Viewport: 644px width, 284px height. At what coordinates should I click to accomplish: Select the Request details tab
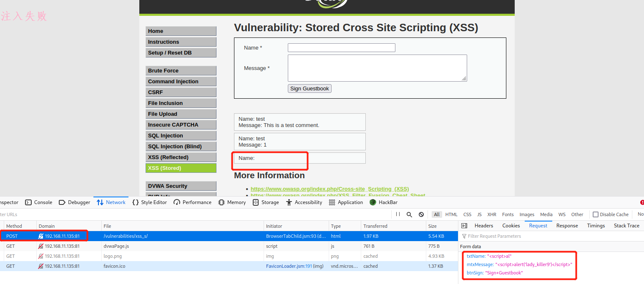[x=538, y=226]
